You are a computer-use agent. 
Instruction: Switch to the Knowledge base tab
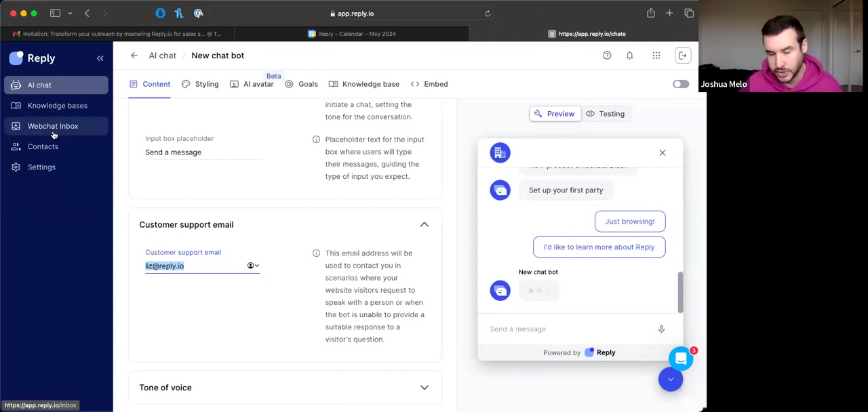(x=364, y=84)
